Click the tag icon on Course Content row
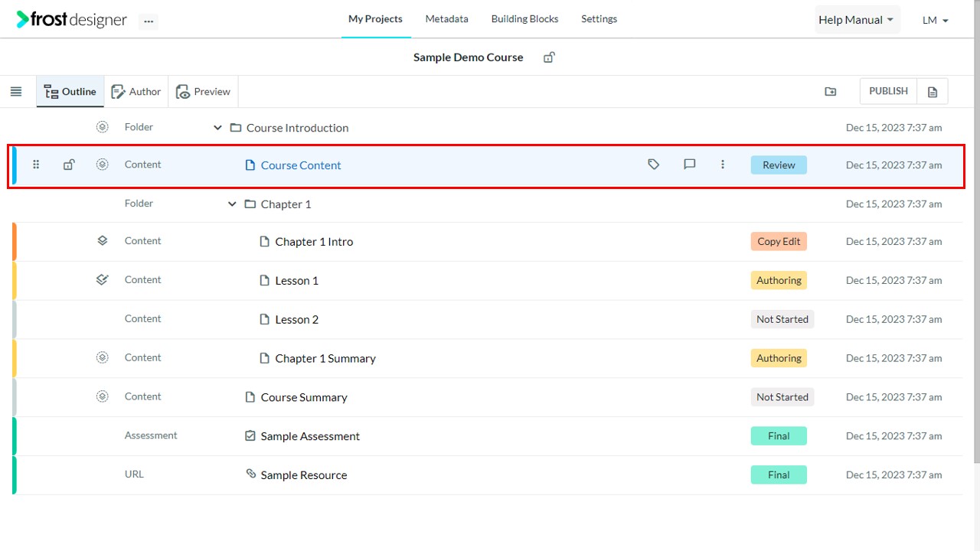 pyautogui.click(x=653, y=165)
